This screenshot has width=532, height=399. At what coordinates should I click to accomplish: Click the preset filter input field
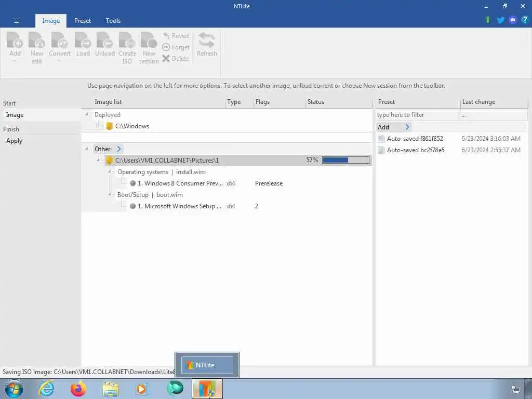[x=418, y=115]
